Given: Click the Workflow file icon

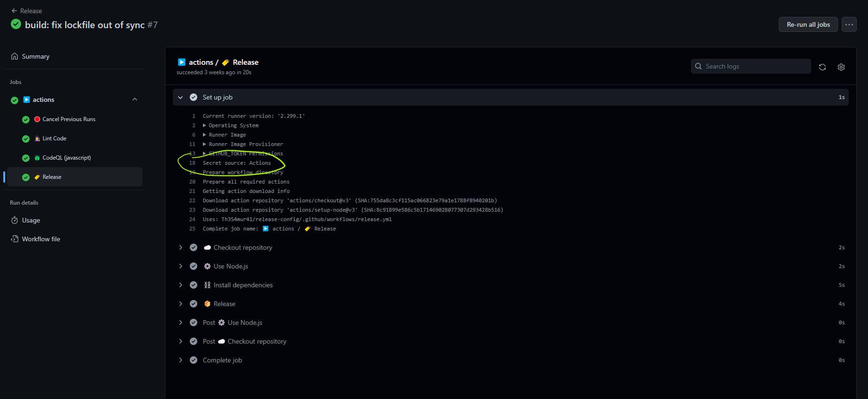Looking at the screenshot, I should 15,239.
